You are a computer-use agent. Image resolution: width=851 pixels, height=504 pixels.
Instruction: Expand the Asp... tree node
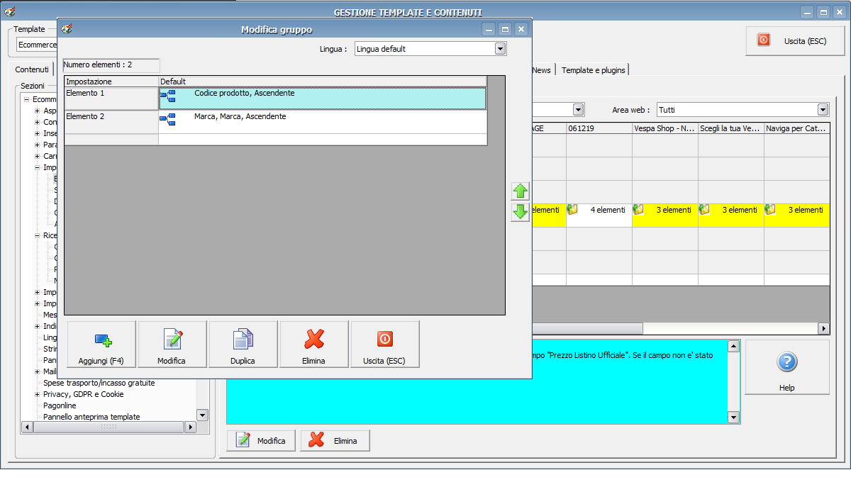pos(37,111)
